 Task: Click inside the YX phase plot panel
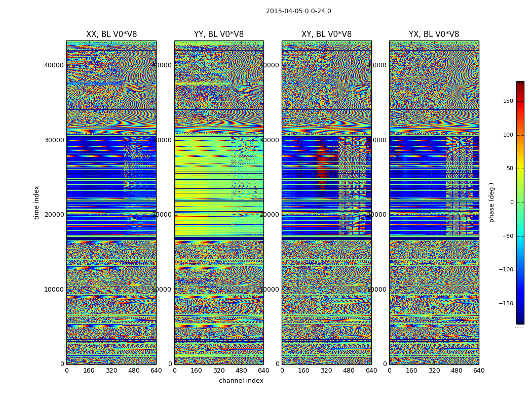pyautogui.click(x=434, y=202)
